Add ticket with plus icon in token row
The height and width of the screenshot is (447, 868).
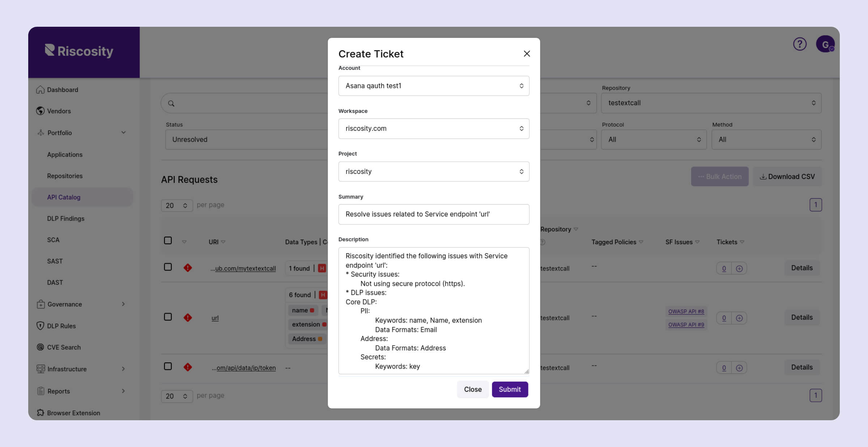[x=739, y=368]
